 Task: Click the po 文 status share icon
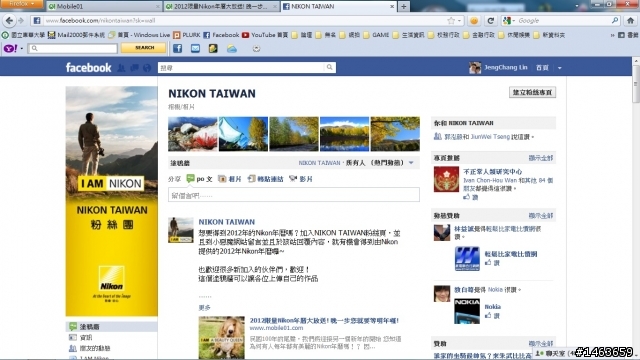coord(190,178)
